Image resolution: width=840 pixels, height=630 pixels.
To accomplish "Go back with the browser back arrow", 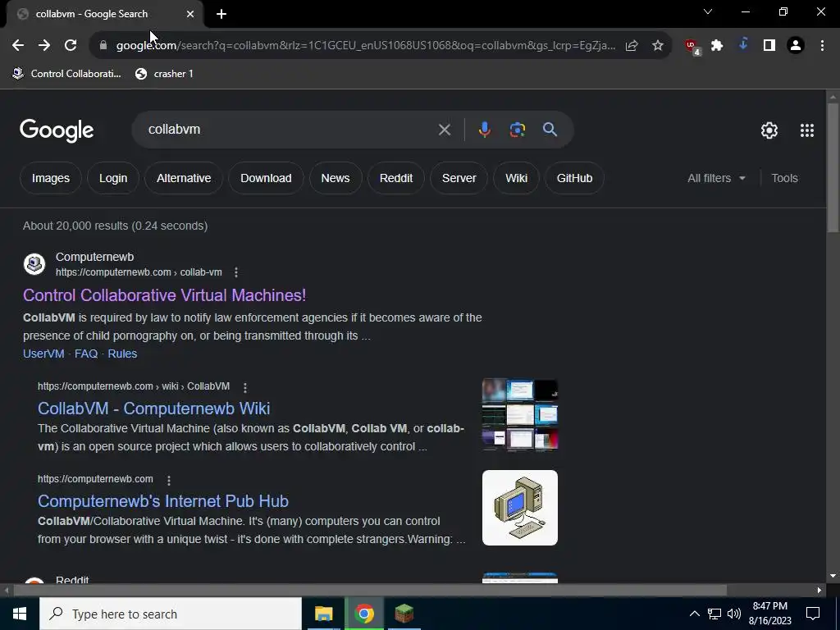I will [x=18, y=46].
